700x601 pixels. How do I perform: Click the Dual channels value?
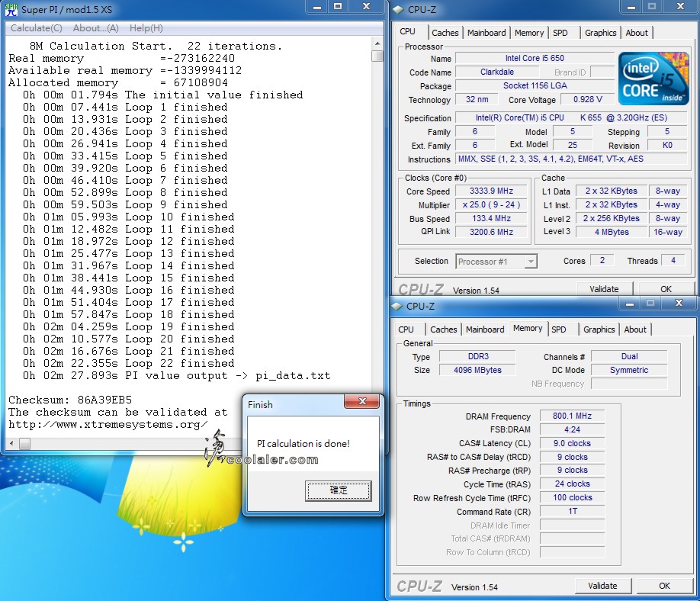pyautogui.click(x=629, y=356)
